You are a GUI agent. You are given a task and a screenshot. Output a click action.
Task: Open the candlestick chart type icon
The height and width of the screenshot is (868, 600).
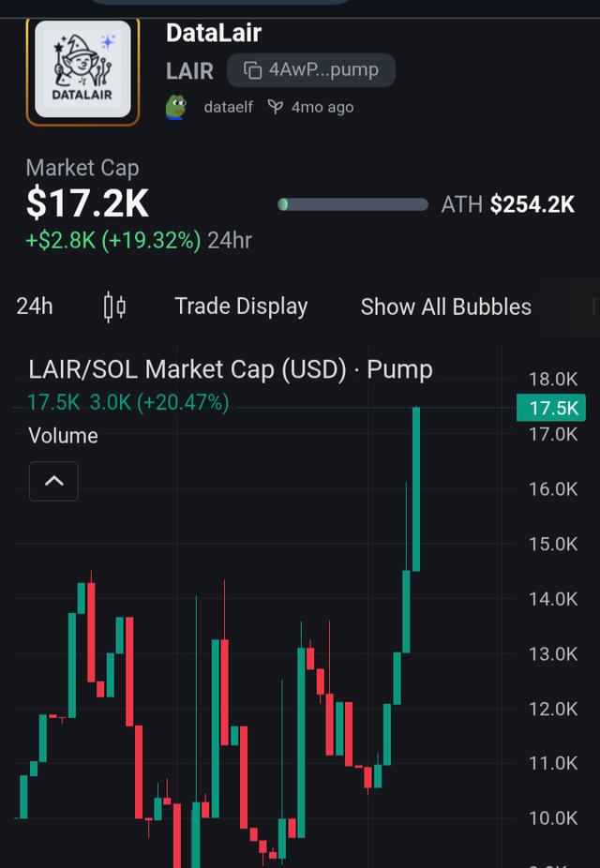[x=114, y=307]
